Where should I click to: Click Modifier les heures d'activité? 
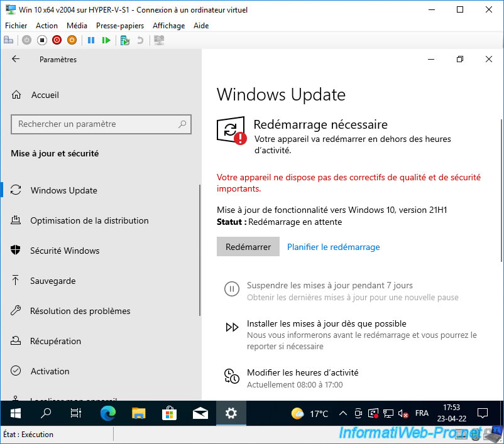click(302, 372)
